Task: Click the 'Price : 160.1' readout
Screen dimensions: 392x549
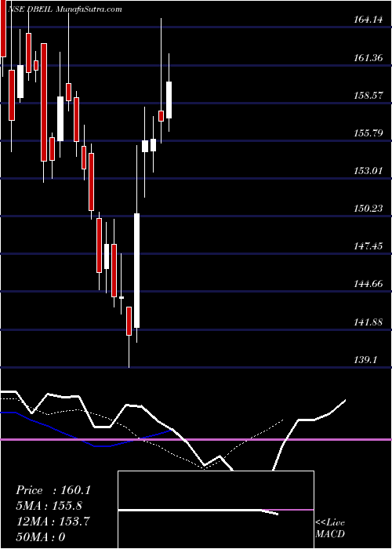Action: pos(53,490)
